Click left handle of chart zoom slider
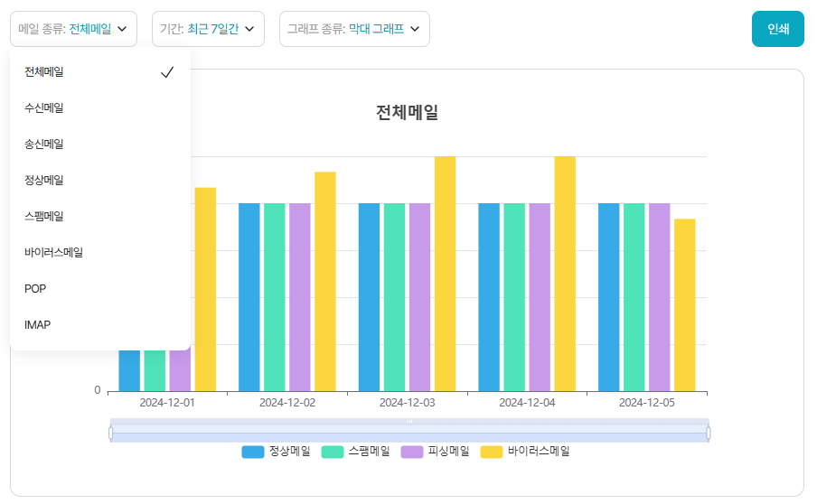This screenshot has width=817, height=504. coord(110,434)
